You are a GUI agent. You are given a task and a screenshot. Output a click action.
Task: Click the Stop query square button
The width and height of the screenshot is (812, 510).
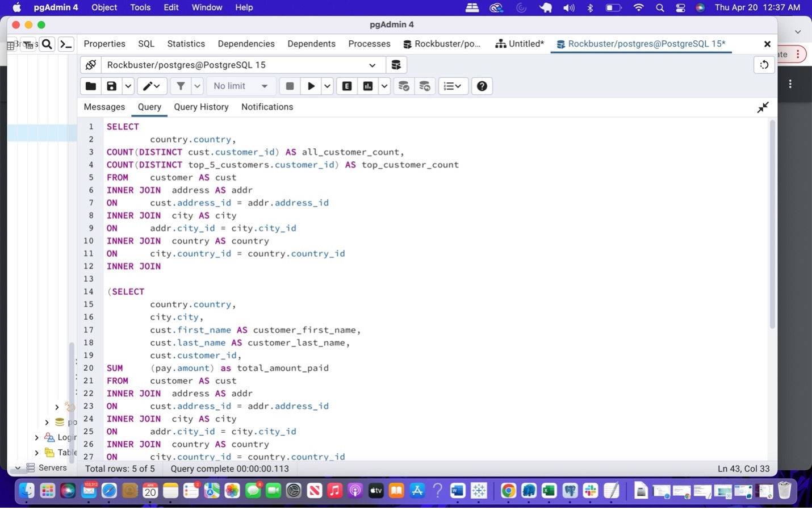[x=290, y=86]
